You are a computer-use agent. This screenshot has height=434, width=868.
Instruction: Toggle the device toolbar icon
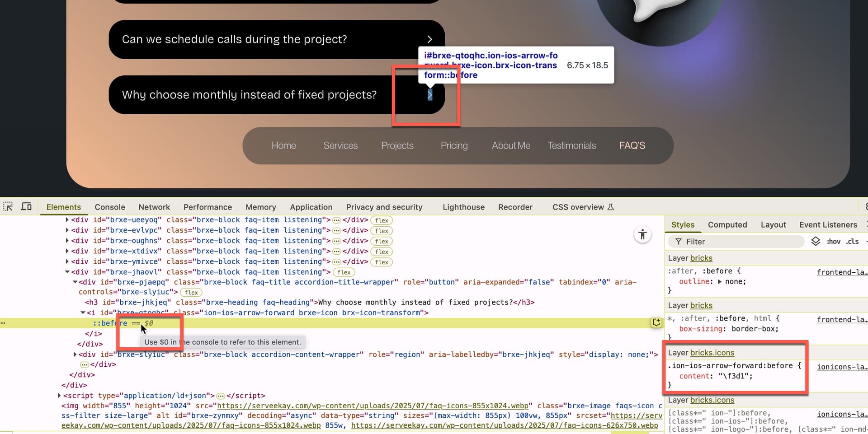click(26, 207)
